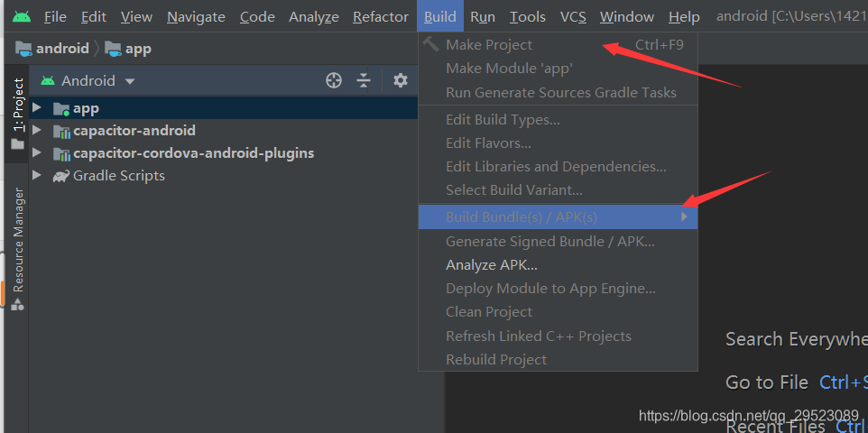868x433 pixels.
Task: Click the hammer icon beside Make Project
Action: point(430,44)
